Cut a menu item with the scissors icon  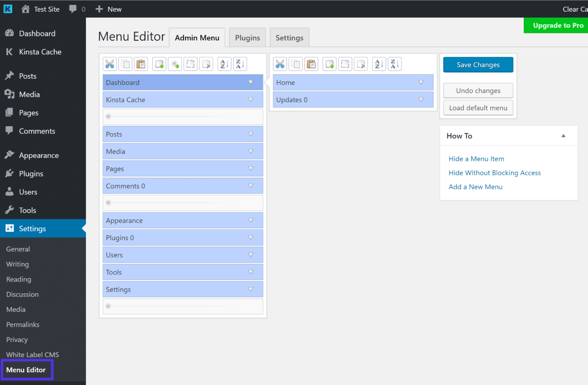point(109,64)
